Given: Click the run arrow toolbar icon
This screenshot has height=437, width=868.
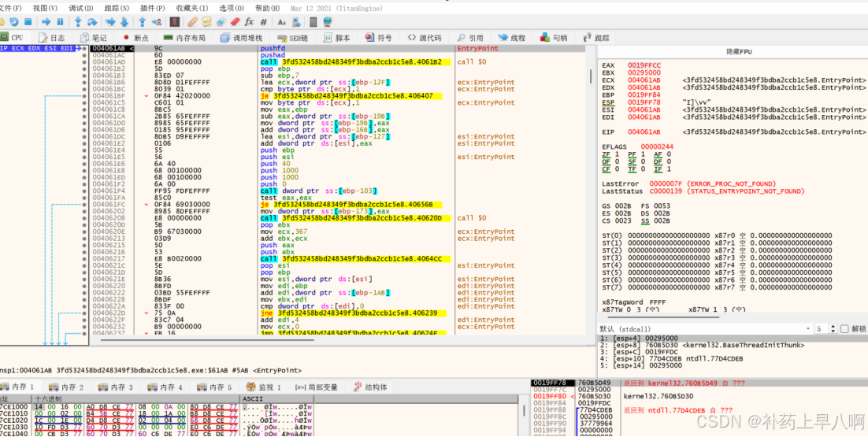Looking at the screenshot, I should [46, 22].
